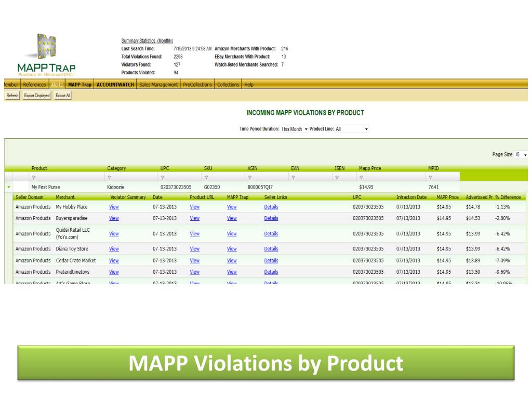This screenshot has height=399, width=532.
Task: Click the Product column filter icon
Action: click(x=34, y=178)
